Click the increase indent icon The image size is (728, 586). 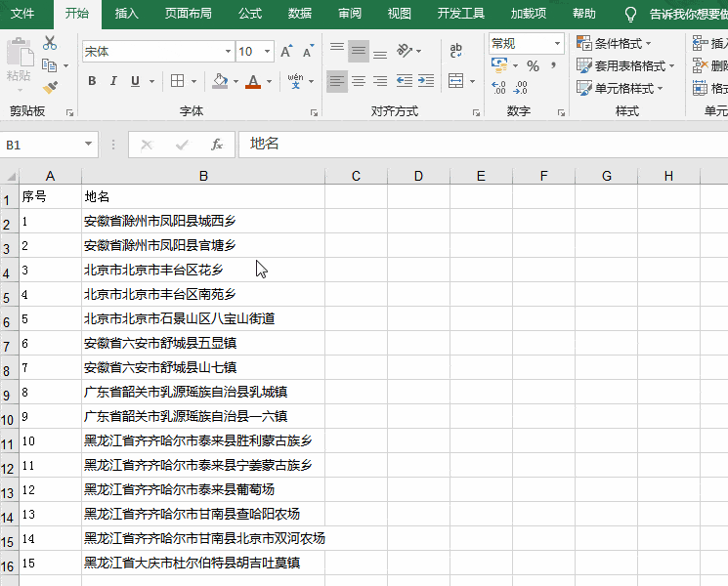pyautogui.click(x=426, y=82)
